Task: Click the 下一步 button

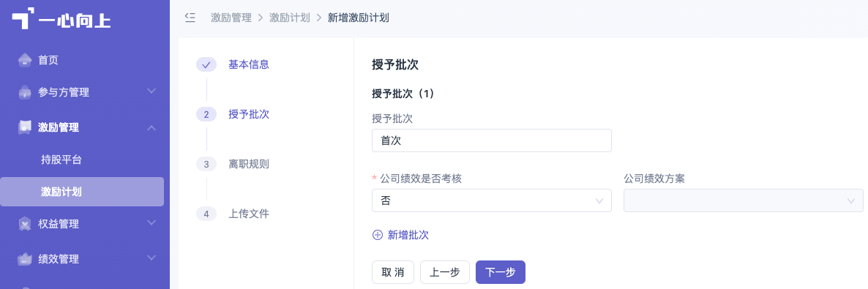Action: [501, 272]
